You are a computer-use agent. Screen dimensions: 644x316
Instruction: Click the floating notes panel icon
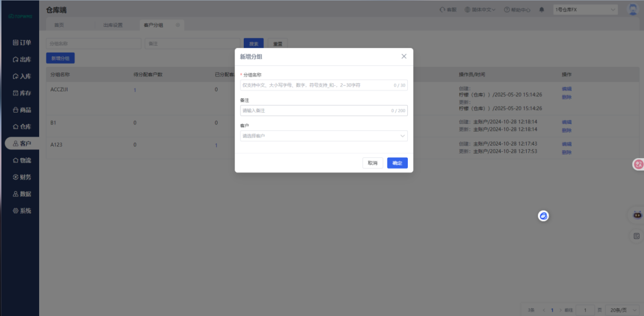coord(636,235)
